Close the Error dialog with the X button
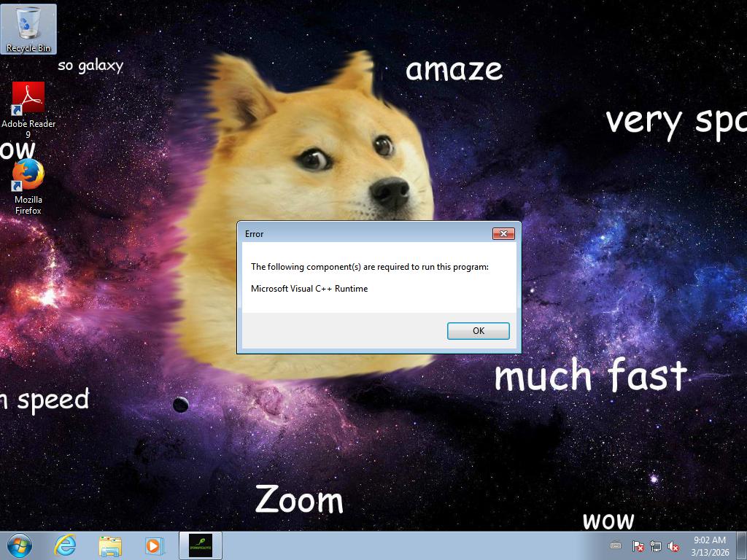This screenshot has width=747, height=560. click(503, 233)
